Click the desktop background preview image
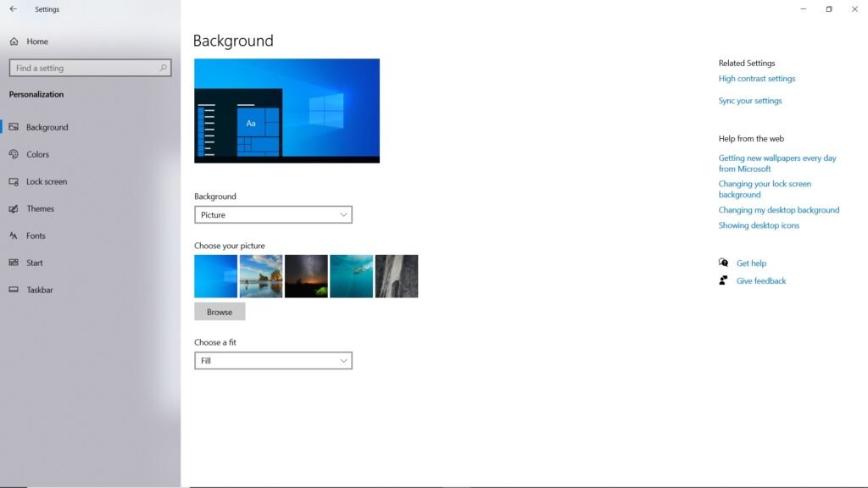This screenshot has height=488, width=868. click(287, 111)
